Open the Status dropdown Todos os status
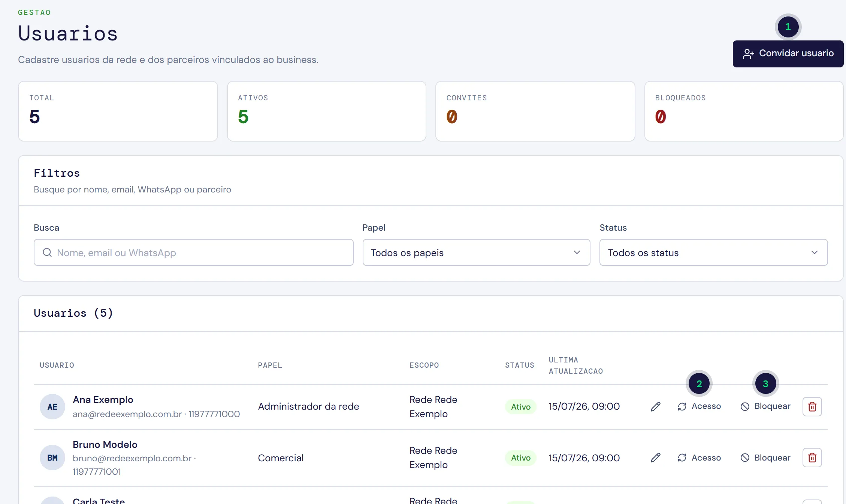The width and height of the screenshot is (846, 504). [713, 253]
